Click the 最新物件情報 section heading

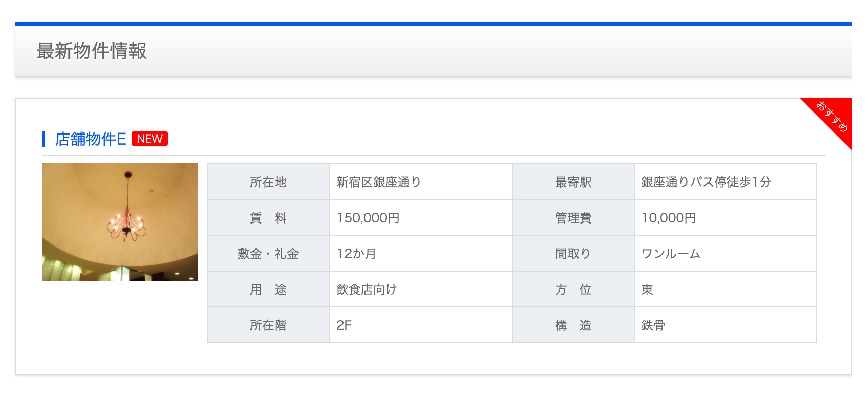(x=92, y=51)
